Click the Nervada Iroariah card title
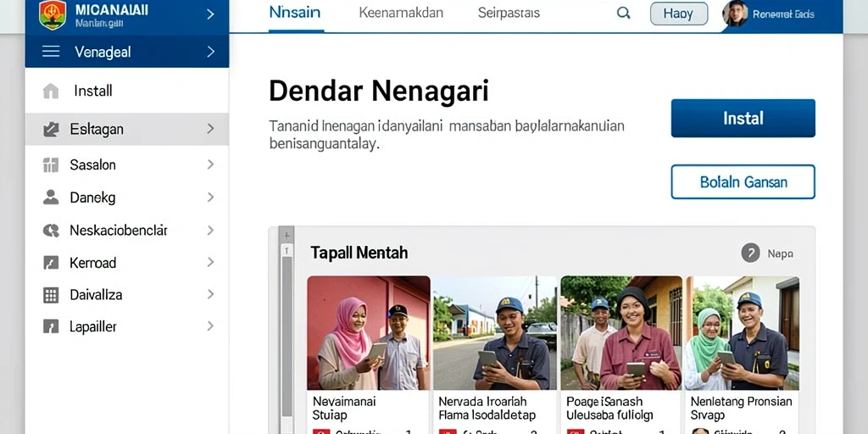 [x=487, y=408]
